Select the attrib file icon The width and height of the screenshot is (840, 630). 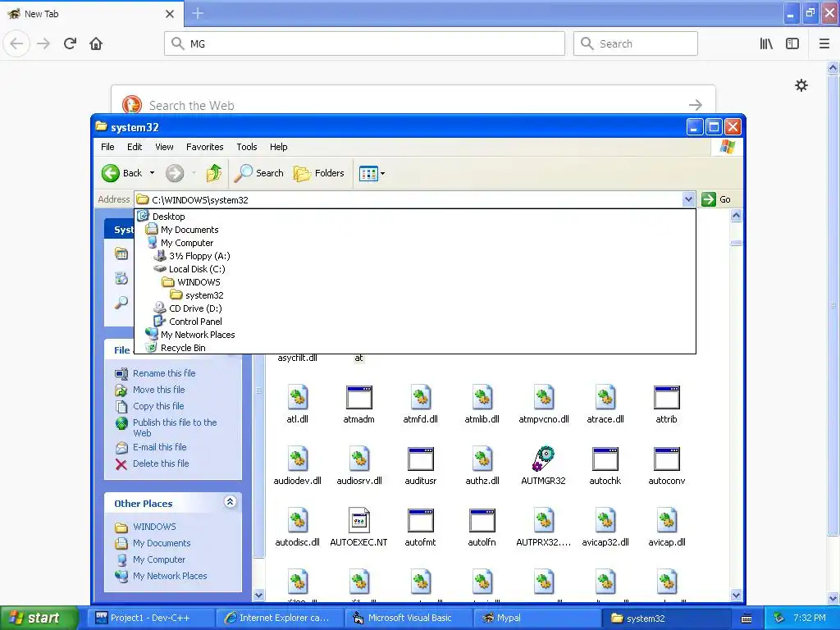667,398
